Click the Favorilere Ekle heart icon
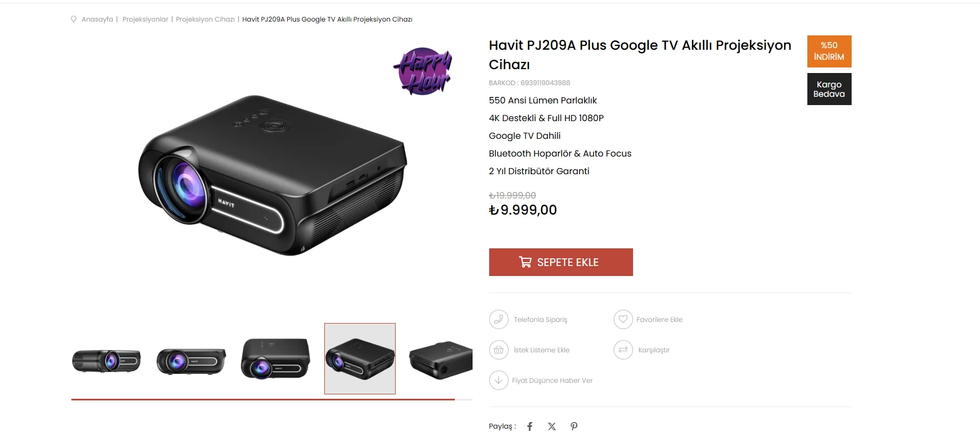 pyautogui.click(x=623, y=319)
